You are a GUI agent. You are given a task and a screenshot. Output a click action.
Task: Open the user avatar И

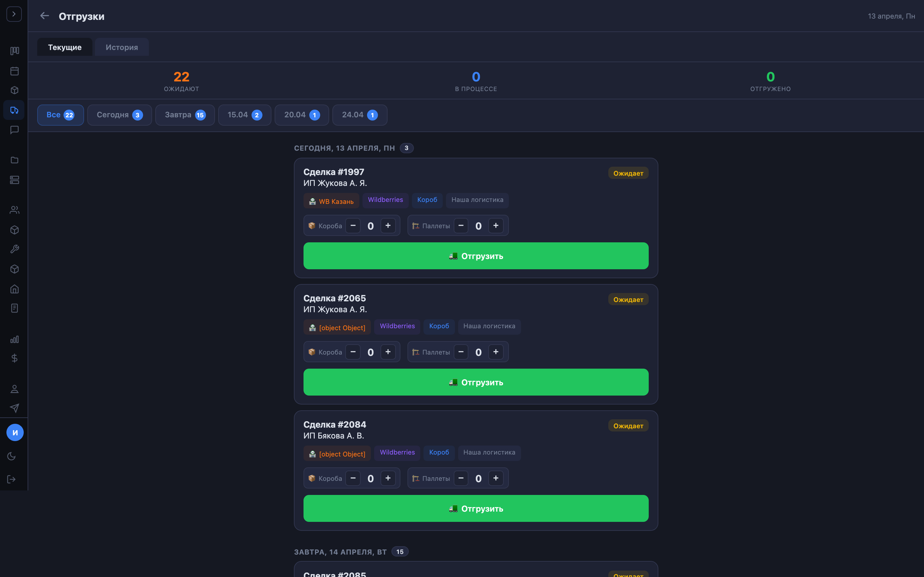(15, 432)
